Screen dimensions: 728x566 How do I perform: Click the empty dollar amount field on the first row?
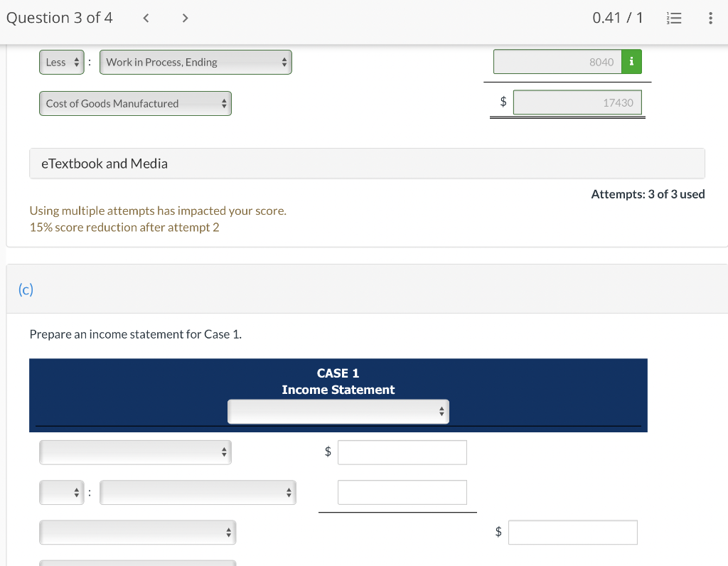[x=402, y=452]
